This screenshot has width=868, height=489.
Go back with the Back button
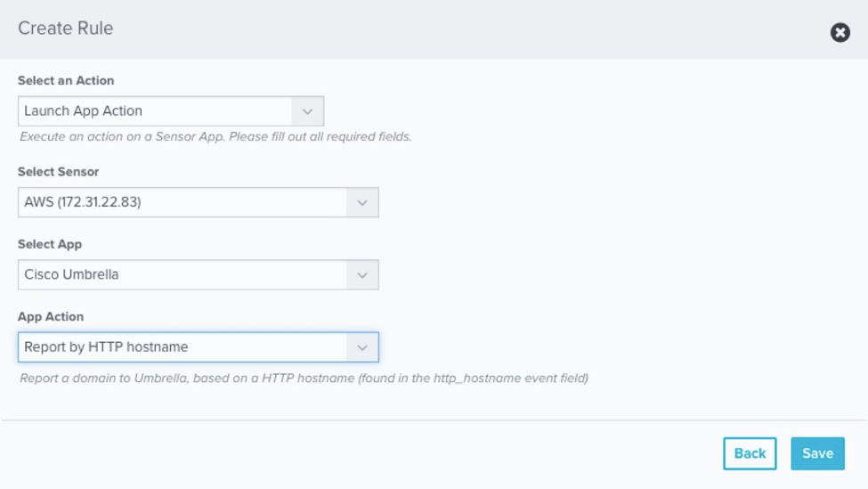point(750,453)
